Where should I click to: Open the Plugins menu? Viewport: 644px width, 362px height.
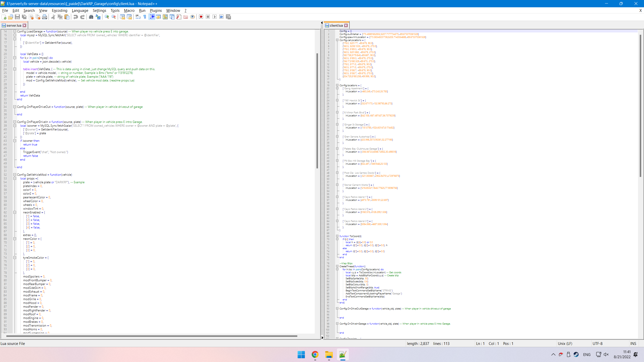point(155,10)
